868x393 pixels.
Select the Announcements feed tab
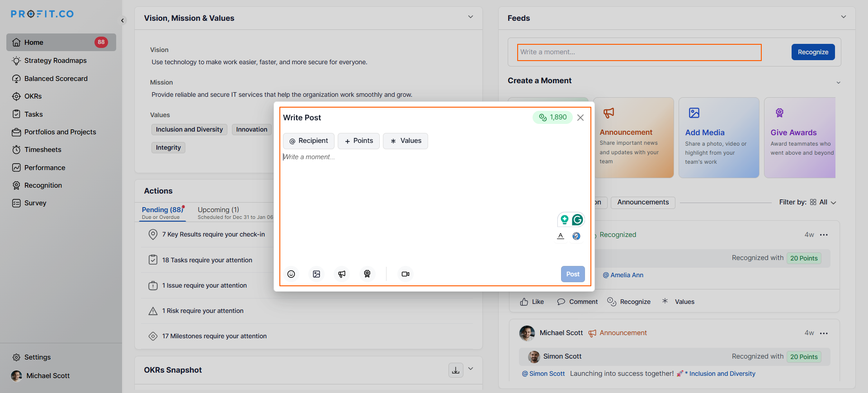643,203
